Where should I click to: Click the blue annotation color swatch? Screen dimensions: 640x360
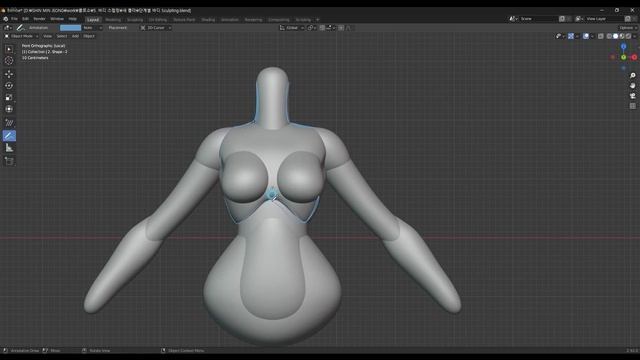tap(70, 28)
